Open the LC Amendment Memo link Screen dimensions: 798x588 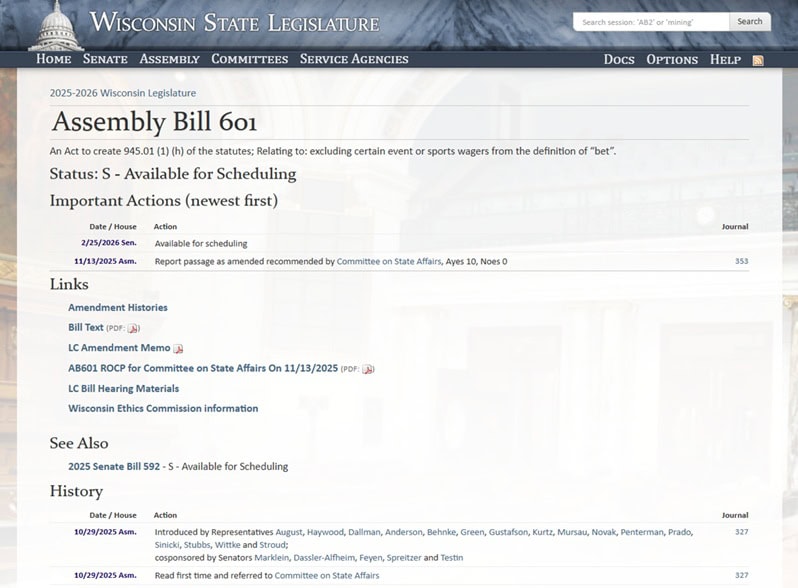click(x=119, y=348)
